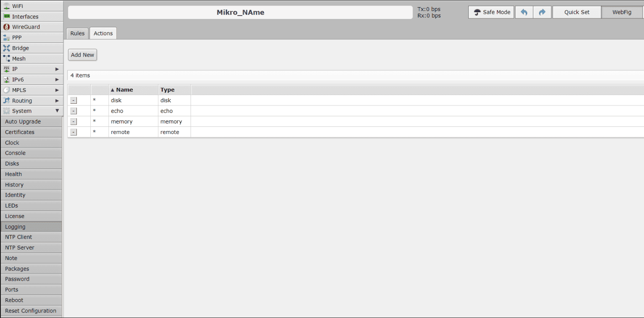Image resolution: width=644 pixels, height=318 pixels.
Task: Expand the IP submenu arrow
Action: pyautogui.click(x=57, y=69)
